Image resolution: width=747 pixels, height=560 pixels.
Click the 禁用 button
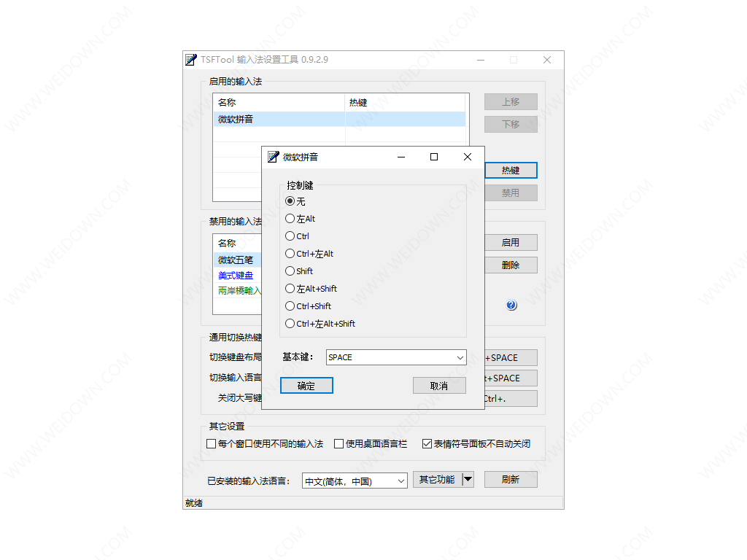[x=511, y=192]
